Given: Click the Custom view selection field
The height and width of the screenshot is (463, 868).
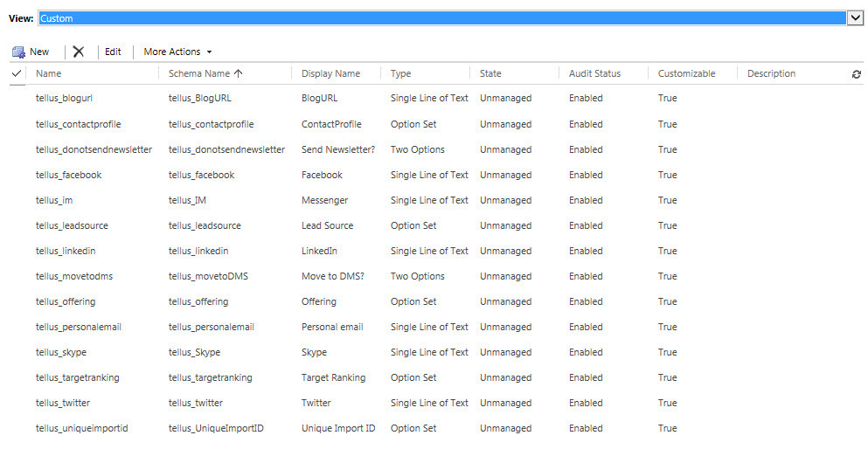Looking at the screenshot, I should click(x=437, y=18).
